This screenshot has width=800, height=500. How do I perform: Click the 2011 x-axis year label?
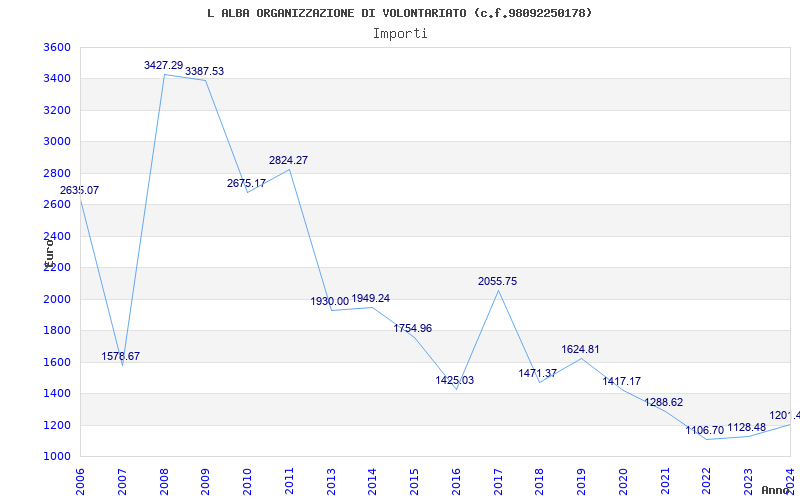tap(289, 482)
